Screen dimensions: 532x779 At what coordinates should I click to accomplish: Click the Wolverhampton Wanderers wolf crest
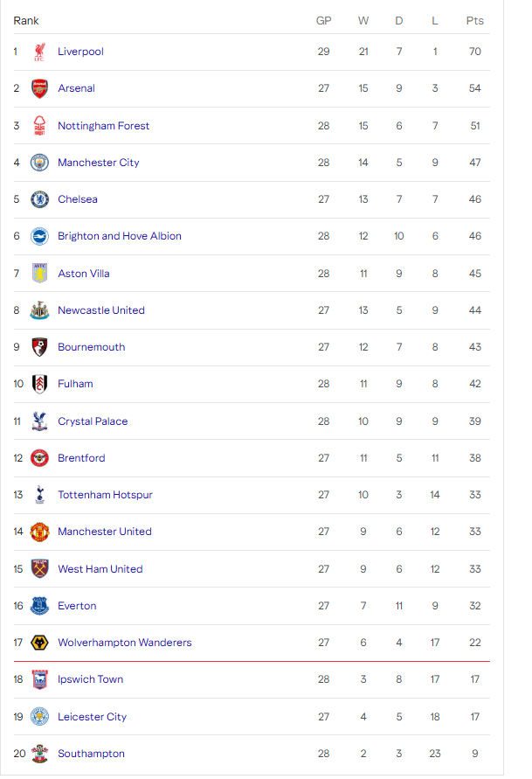[x=39, y=643]
